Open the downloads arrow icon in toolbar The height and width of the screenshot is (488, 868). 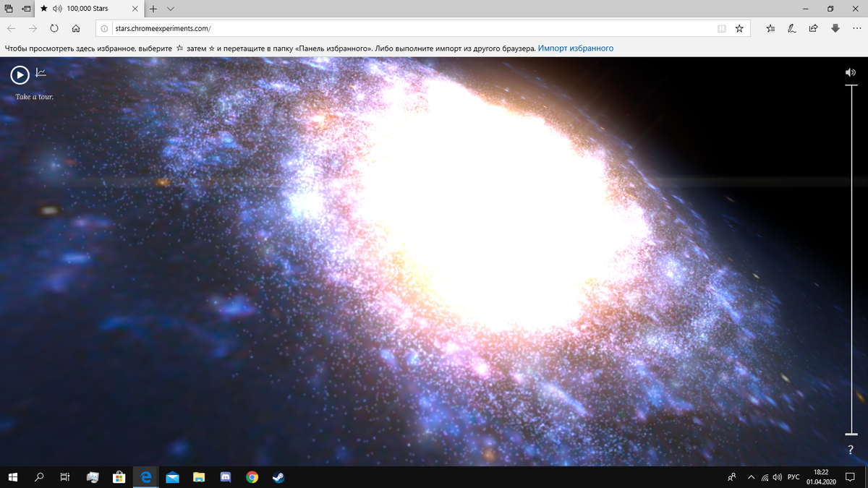point(835,29)
